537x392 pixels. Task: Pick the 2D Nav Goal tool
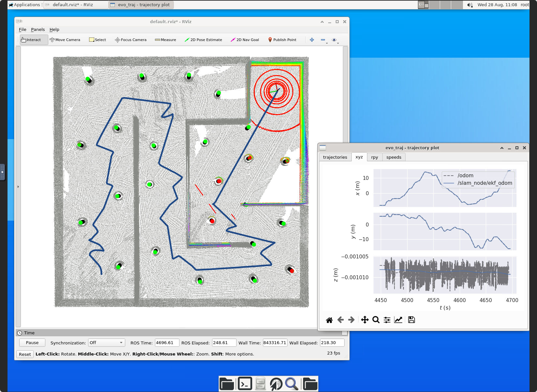(245, 40)
